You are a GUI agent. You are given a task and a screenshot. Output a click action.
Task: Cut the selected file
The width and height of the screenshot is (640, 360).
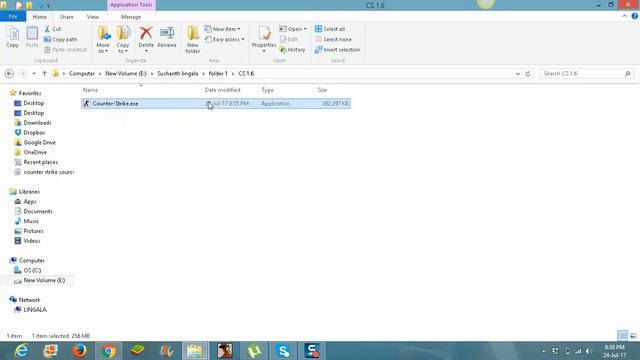click(x=53, y=29)
